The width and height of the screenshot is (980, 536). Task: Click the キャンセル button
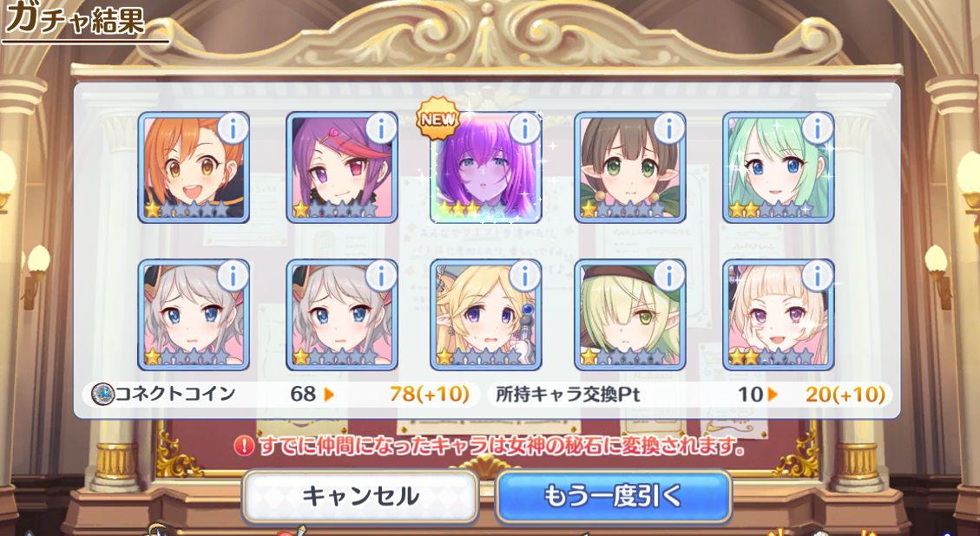[360, 497]
